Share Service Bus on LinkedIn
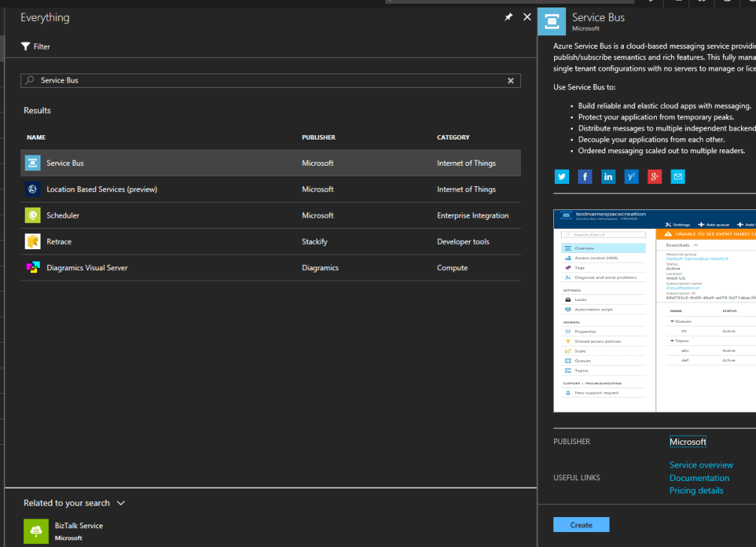 coord(608,176)
